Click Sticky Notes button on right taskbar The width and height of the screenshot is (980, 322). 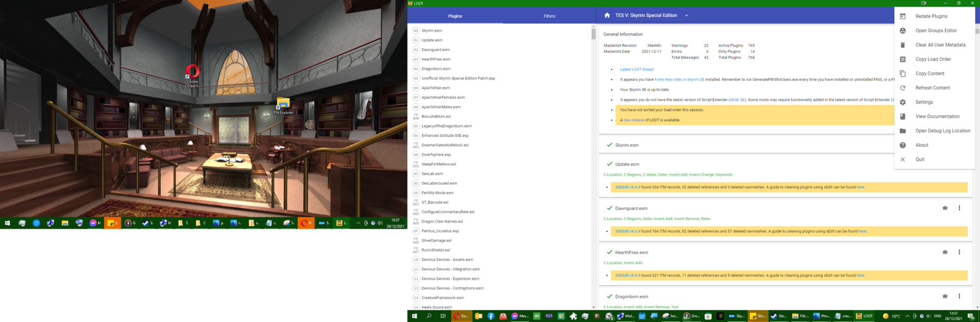pos(758,316)
